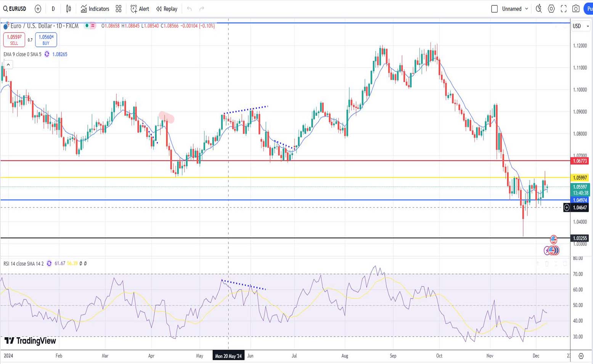Open the EURUSD symbol search
The width and height of the screenshot is (593, 364).
(15, 9)
